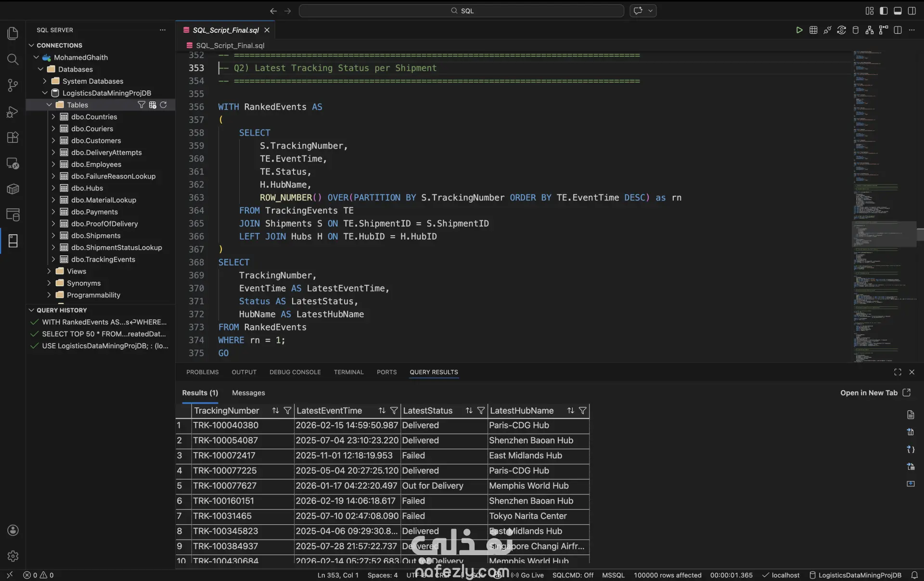Open the Explorer view in activity bar
Viewport: 924px width, 581px height.
[13, 33]
